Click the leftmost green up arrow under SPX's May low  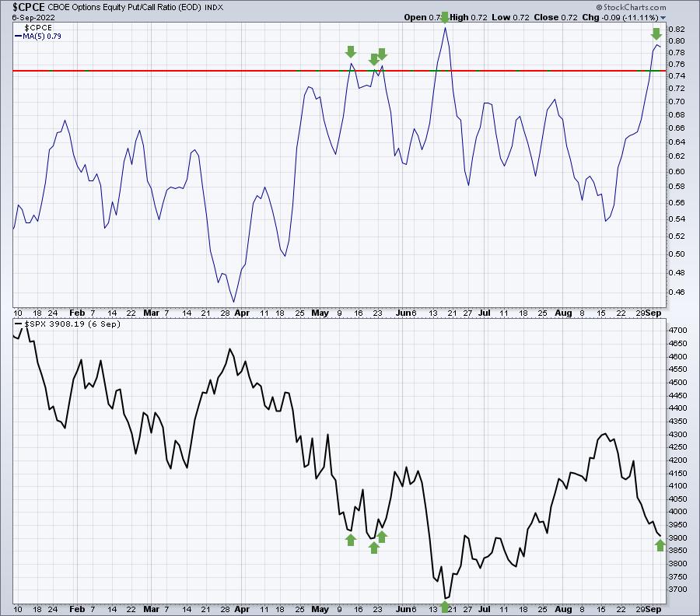click(350, 539)
